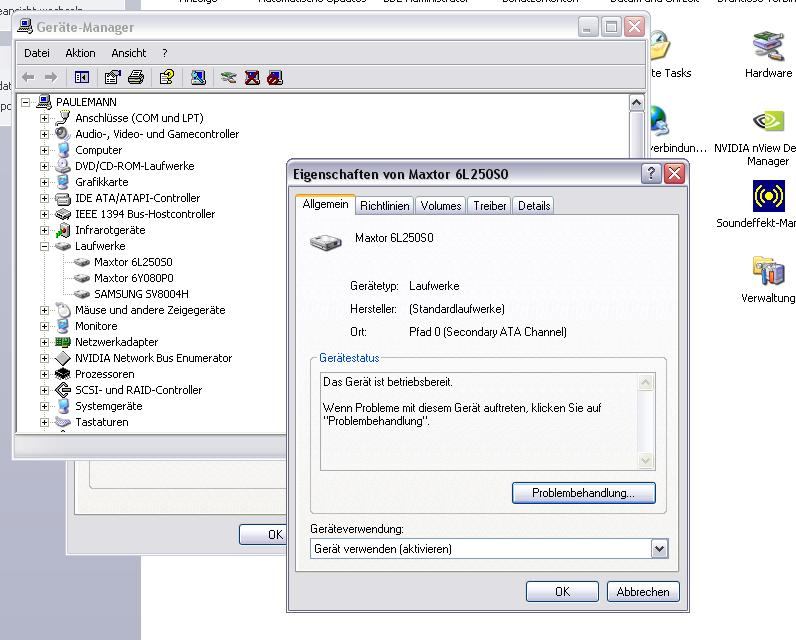Click the uninstall device toolbar icon with red X
The width and height of the screenshot is (796, 640).
pos(252,78)
